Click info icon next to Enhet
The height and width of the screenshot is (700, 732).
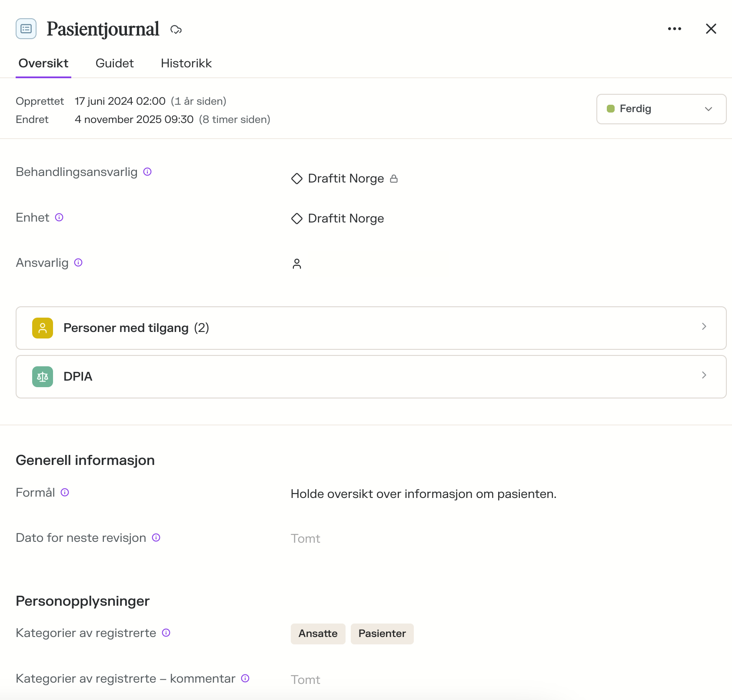59,217
